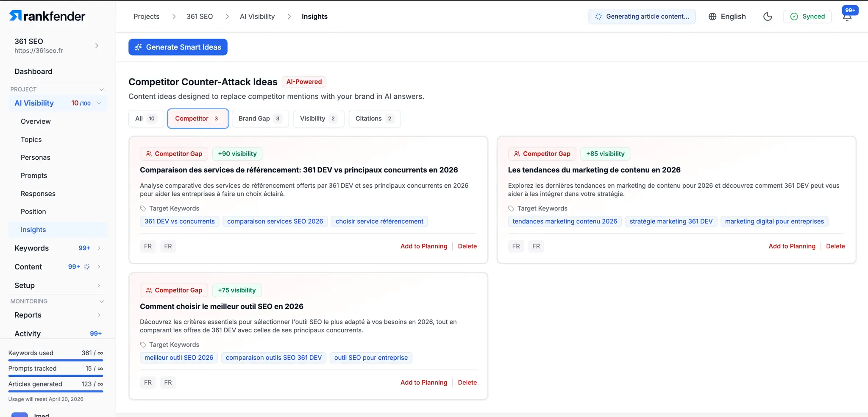Viewport: 868px width, 417px height.
Task: Add Comparaison des services idea to planning
Action: coord(424,246)
